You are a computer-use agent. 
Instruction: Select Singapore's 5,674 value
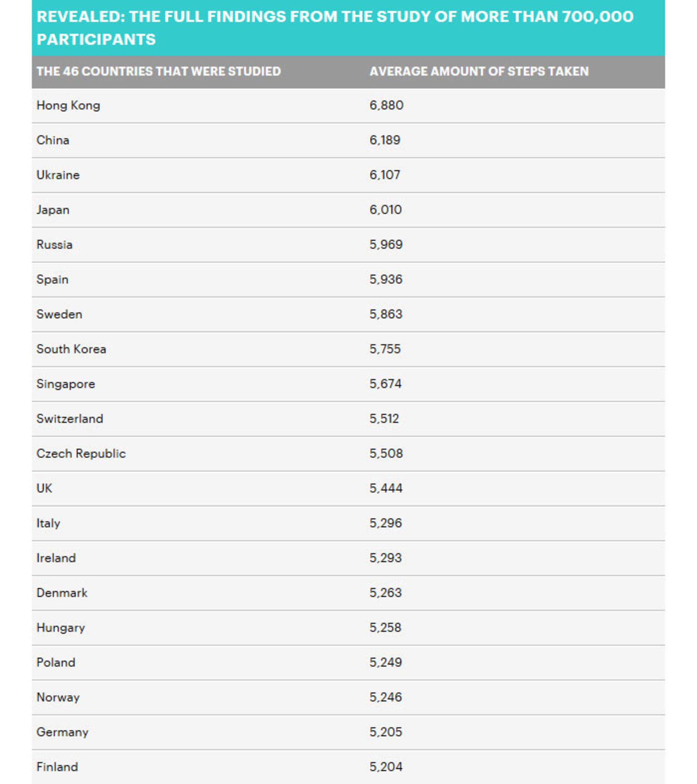[385, 384]
